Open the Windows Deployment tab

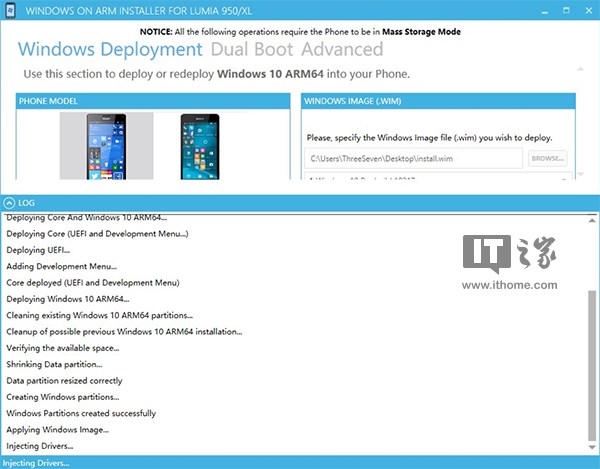(x=110, y=49)
